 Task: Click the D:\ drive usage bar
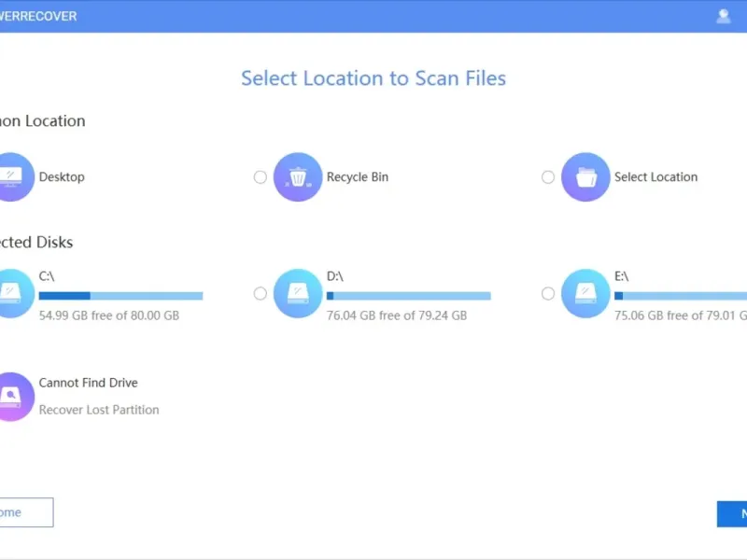(x=408, y=296)
